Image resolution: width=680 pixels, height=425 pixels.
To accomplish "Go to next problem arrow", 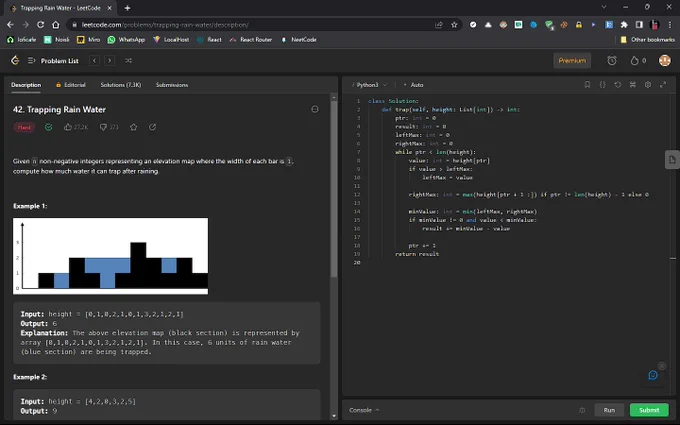I will 110,61.
